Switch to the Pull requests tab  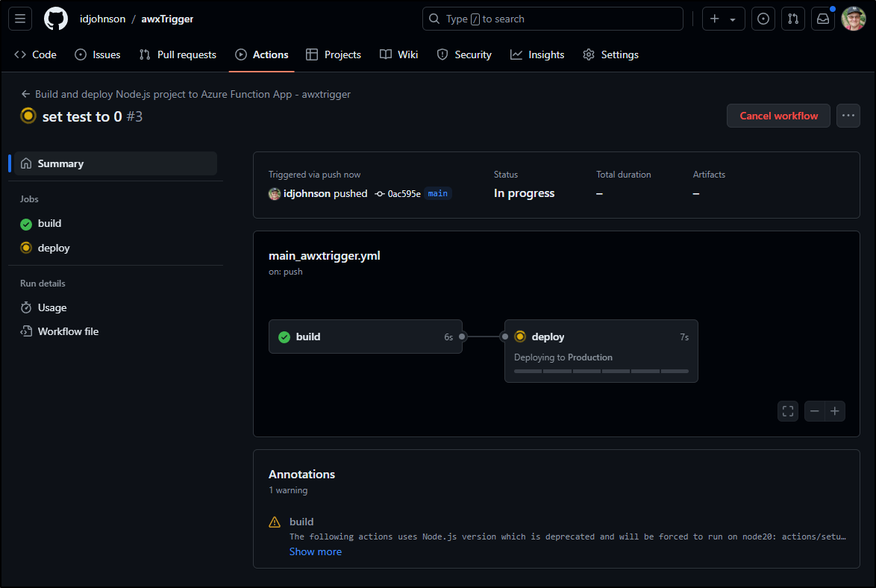(x=178, y=54)
